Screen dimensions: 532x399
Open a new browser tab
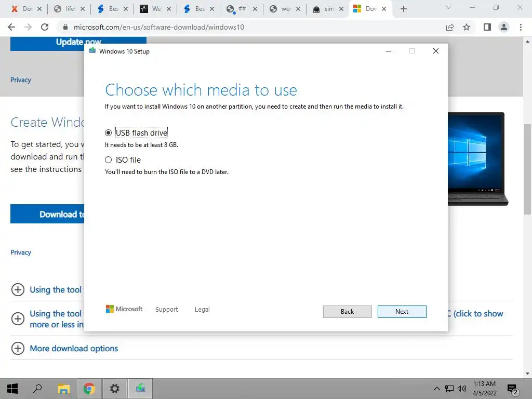point(403,9)
